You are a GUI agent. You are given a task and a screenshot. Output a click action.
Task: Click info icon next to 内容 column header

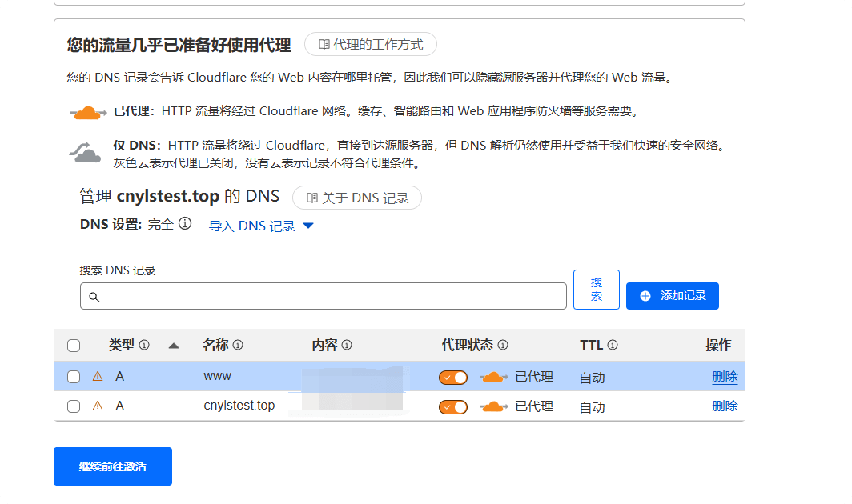pyautogui.click(x=347, y=346)
